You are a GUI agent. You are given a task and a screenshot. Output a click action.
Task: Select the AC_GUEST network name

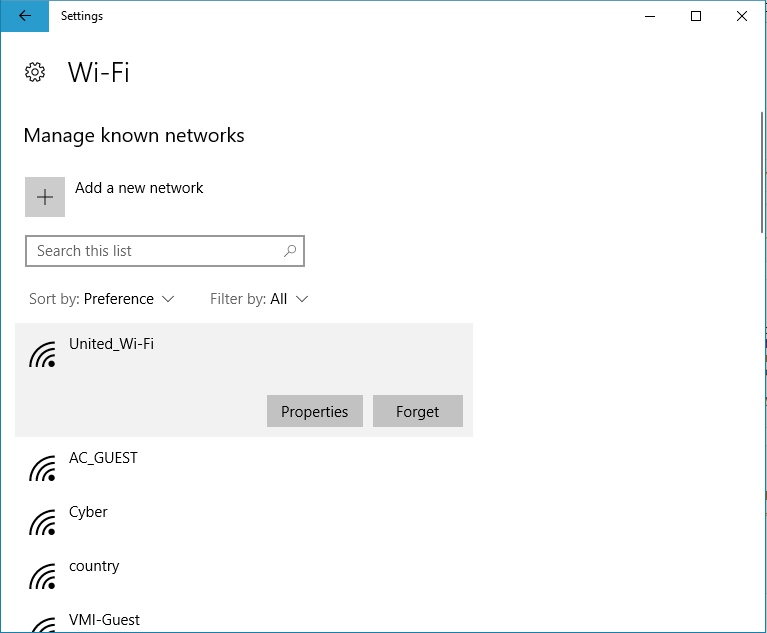(x=103, y=458)
